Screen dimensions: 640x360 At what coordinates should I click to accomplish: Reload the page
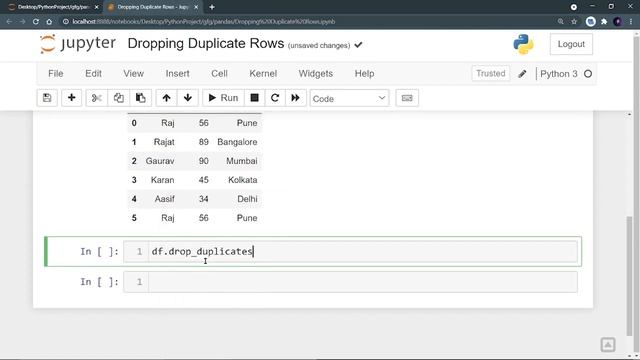click(x=36, y=22)
